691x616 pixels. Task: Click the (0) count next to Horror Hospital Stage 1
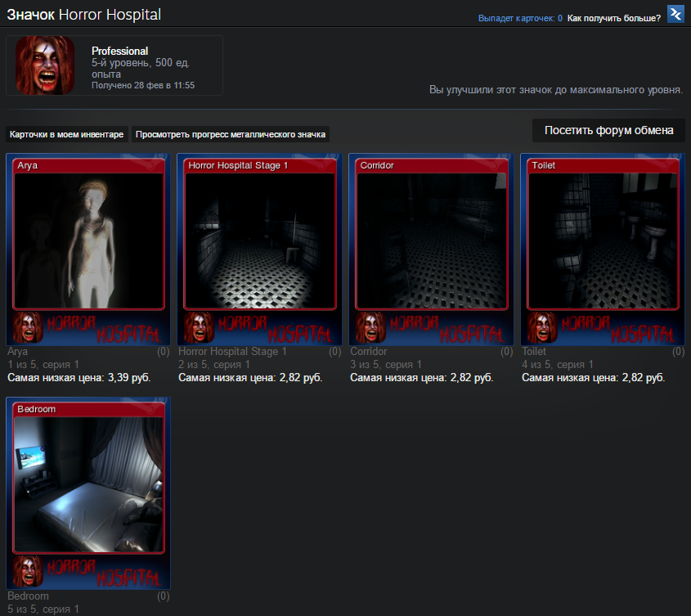coord(335,352)
